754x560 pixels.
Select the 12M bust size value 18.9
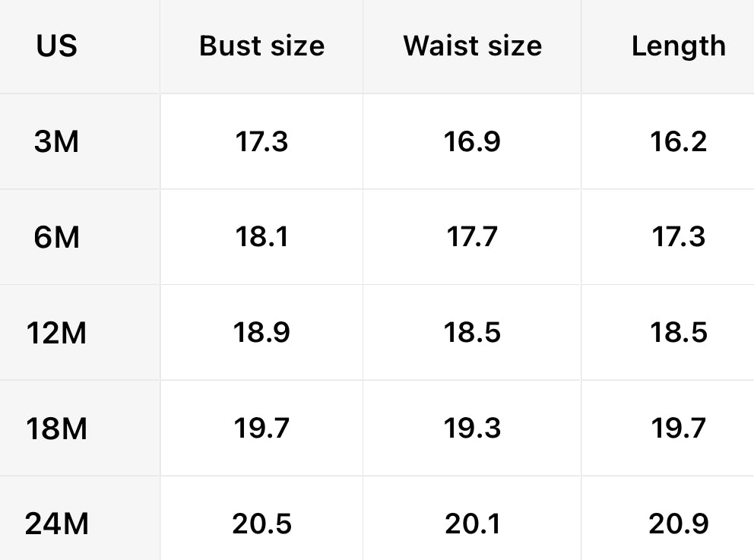(x=261, y=333)
